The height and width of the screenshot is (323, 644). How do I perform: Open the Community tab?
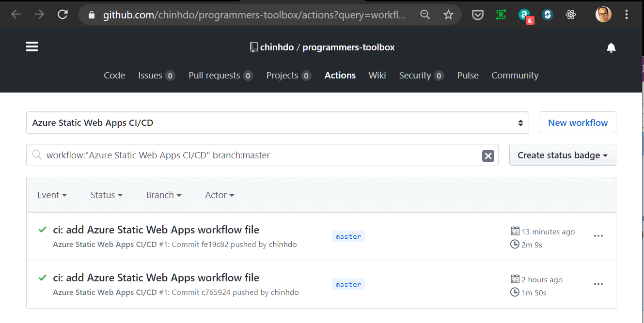pos(515,75)
